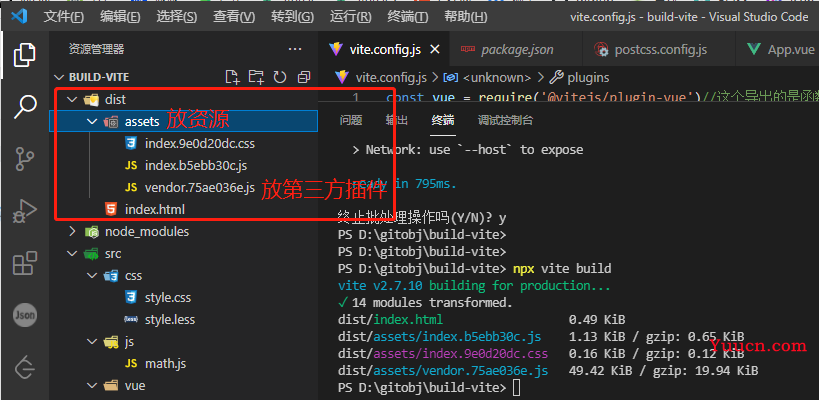Open index.b5ebb30c.js in explorer
Image resolution: width=819 pixels, height=400 pixels.
[196, 166]
